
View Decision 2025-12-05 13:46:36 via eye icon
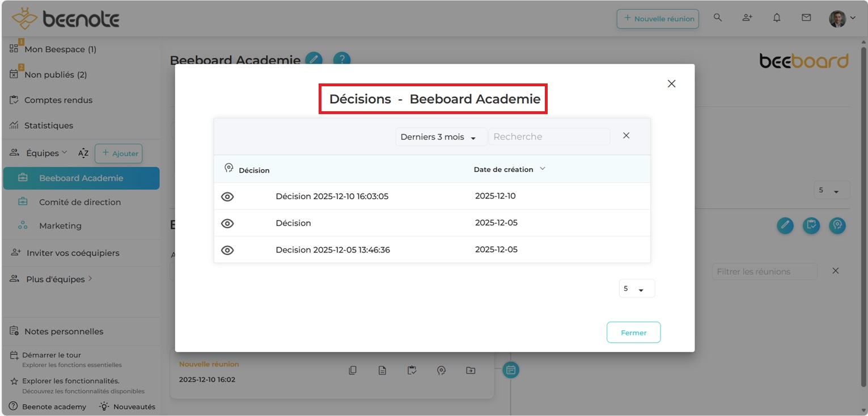point(227,250)
